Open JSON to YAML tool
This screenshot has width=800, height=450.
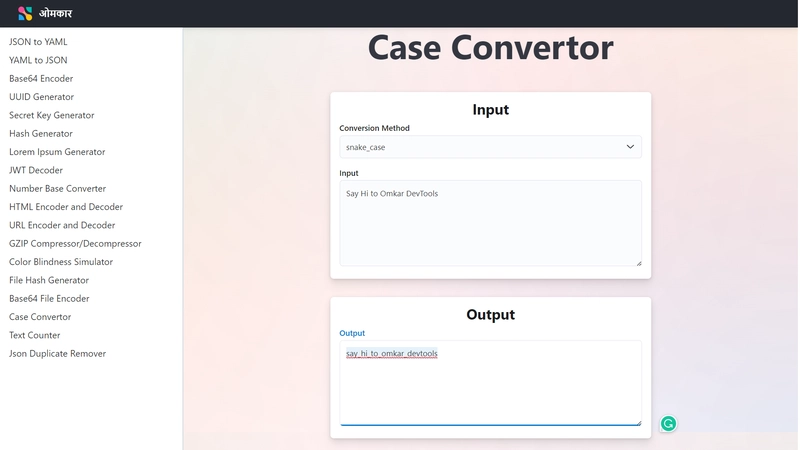38,42
